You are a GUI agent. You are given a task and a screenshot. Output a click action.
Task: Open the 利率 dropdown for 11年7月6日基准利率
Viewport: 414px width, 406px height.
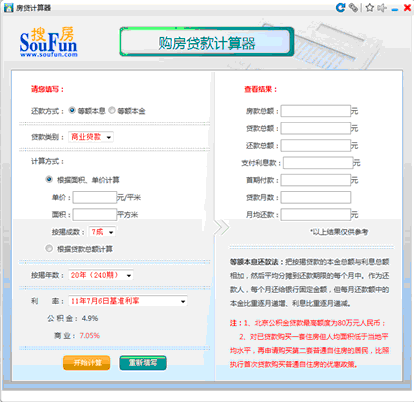point(128,301)
